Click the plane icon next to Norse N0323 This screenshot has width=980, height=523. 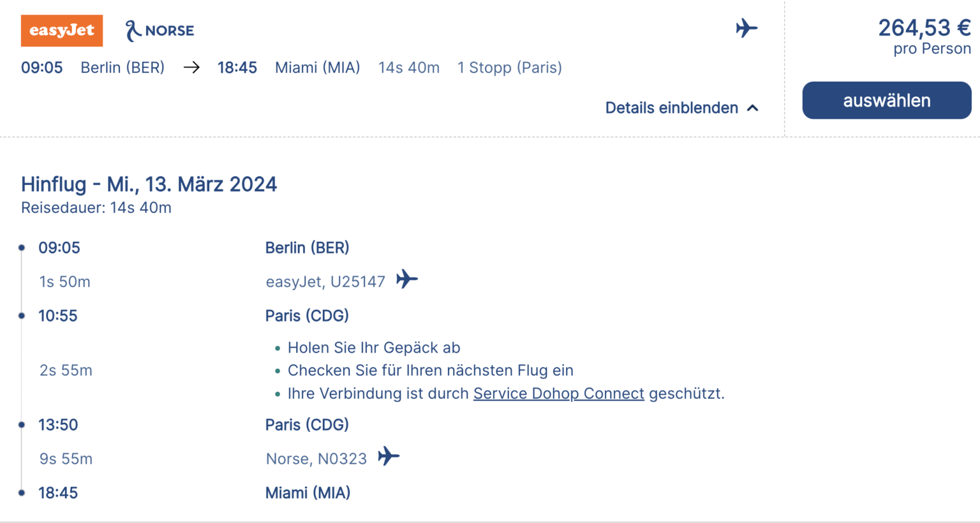389,457
